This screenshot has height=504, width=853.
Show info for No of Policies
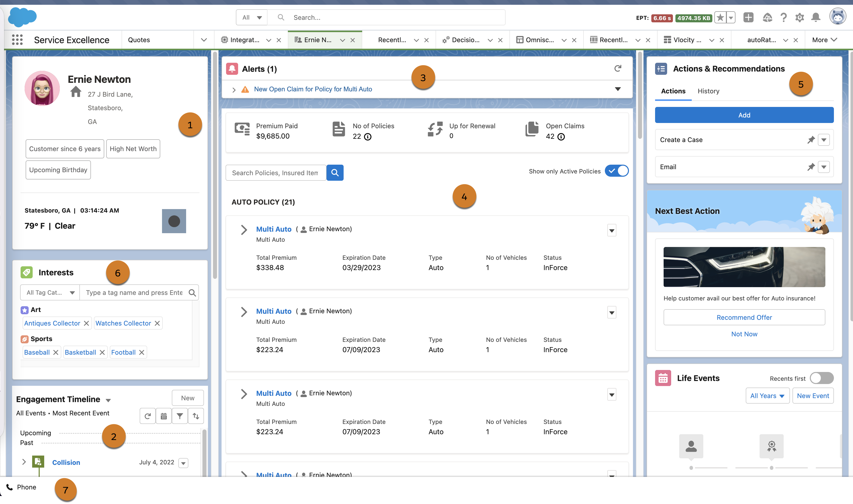(368, 137)
